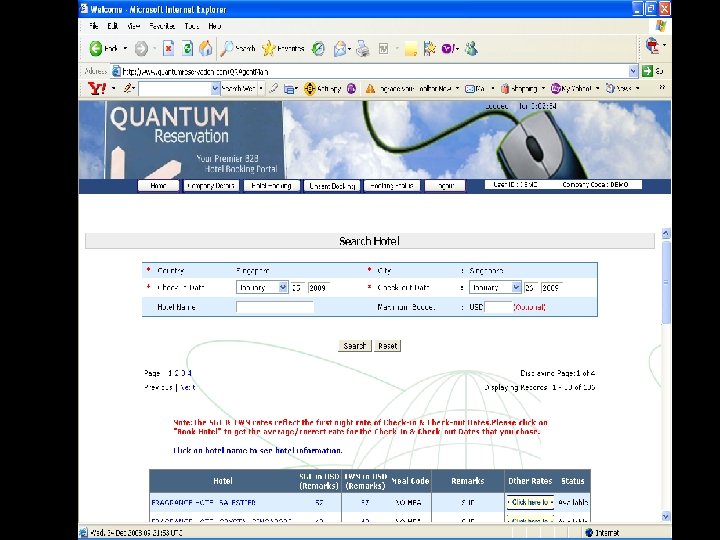This screenshot has width=720, height=540.
Task: Click the History clock icon
Action: [318, 48]
